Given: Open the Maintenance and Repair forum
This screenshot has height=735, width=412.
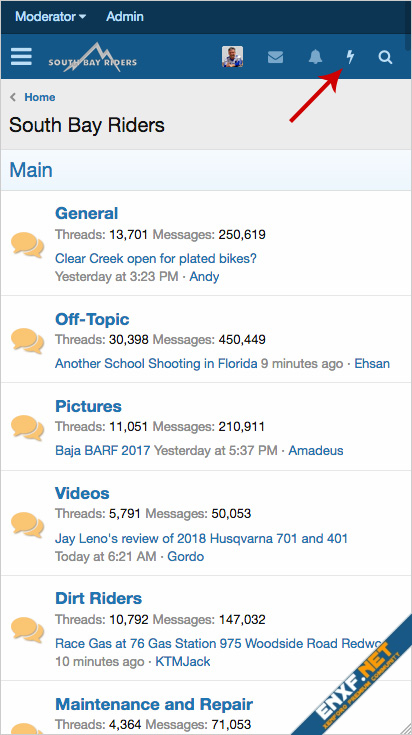Looking at the screenshot, I should (154, 704).
